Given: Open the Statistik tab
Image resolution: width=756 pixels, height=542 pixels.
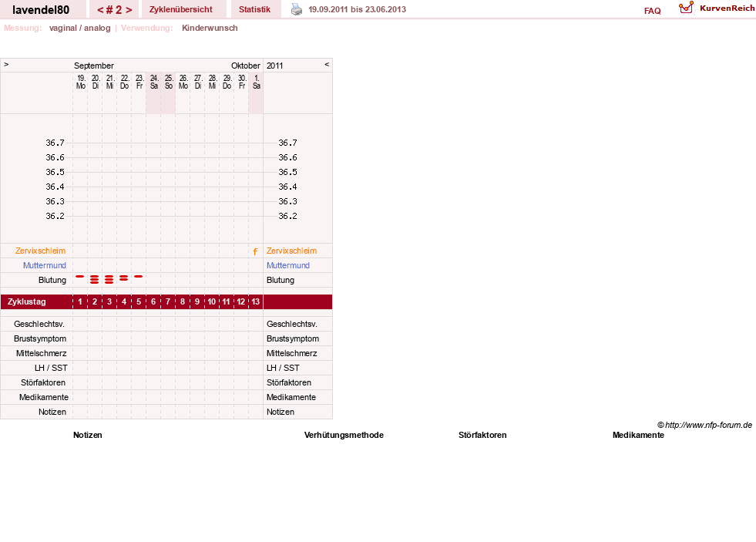Looking at the screenshot, I should [x=254, y=9].
